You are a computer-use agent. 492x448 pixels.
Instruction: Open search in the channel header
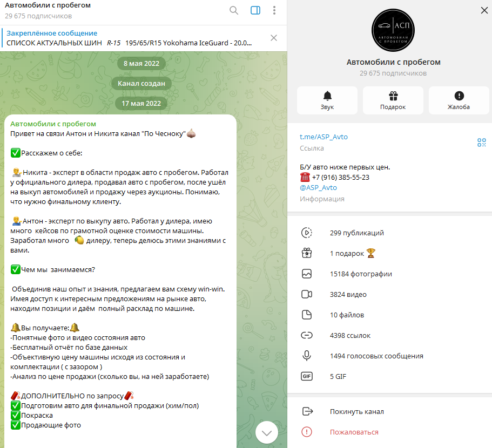[234, 10]
